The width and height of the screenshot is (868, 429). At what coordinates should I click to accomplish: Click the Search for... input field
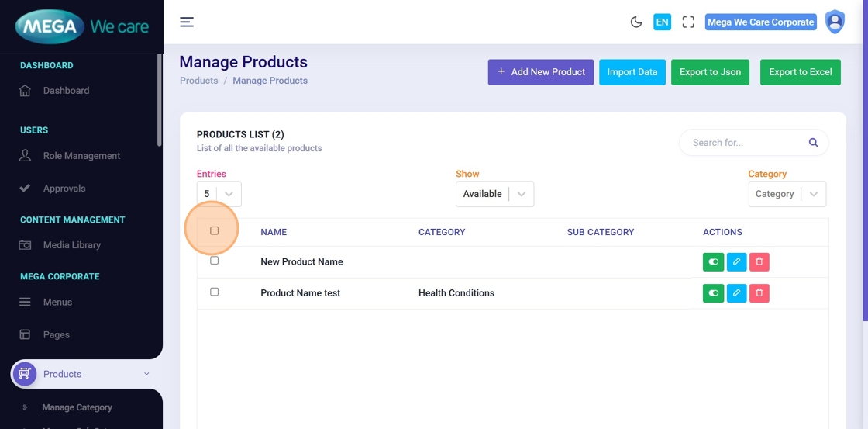[x=744, y=143]
